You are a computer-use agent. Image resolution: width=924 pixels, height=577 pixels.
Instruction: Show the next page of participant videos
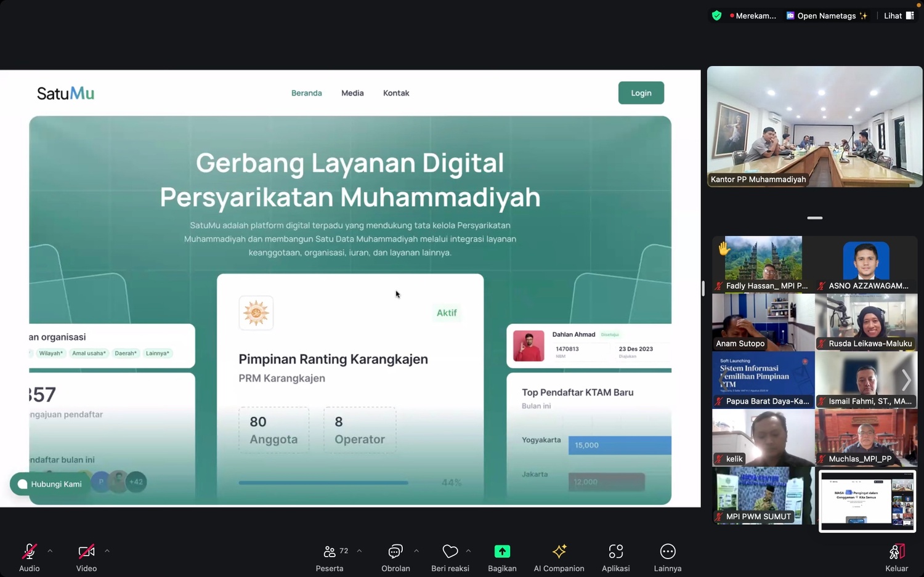(906, 380)
